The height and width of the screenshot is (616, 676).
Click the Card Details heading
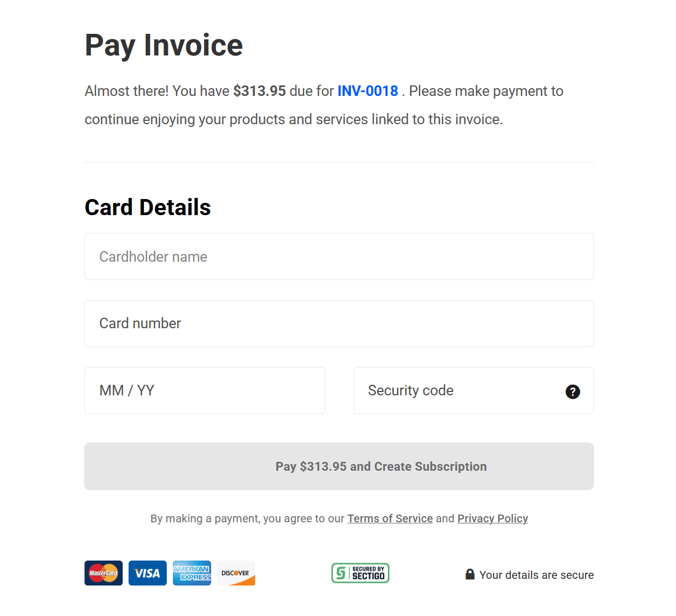pos(148,207)
